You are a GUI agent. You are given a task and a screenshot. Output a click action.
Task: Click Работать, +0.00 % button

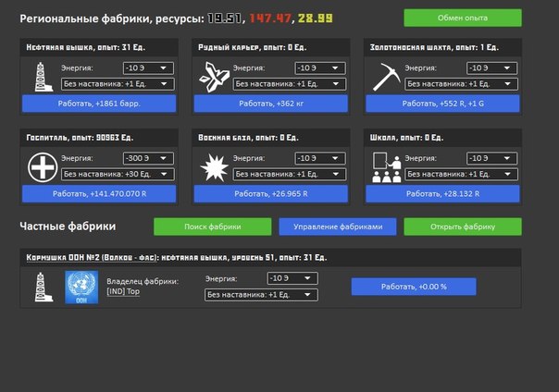414,287
